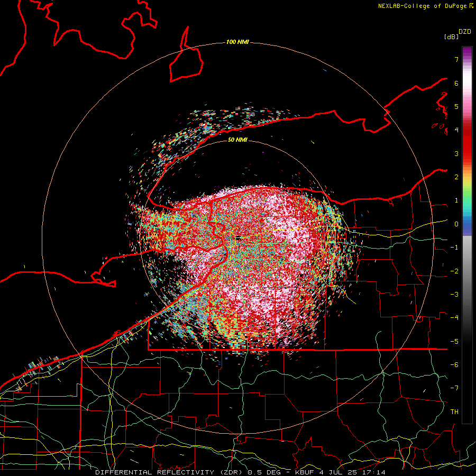Click the 6 value on color scale
Image resolution: width=476 pixels, height=476 pixels.
tap(456, 83)
